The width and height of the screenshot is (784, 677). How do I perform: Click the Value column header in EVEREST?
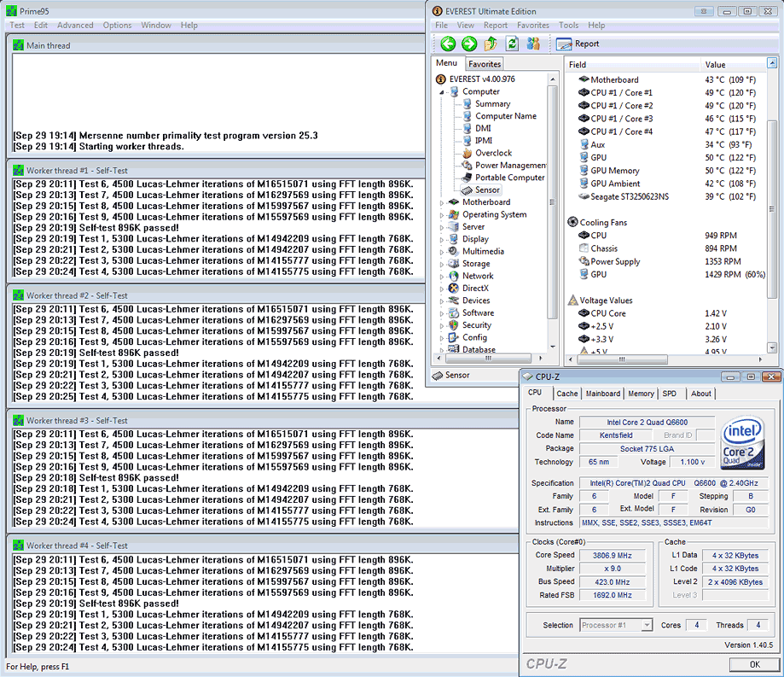pos(734,65)
